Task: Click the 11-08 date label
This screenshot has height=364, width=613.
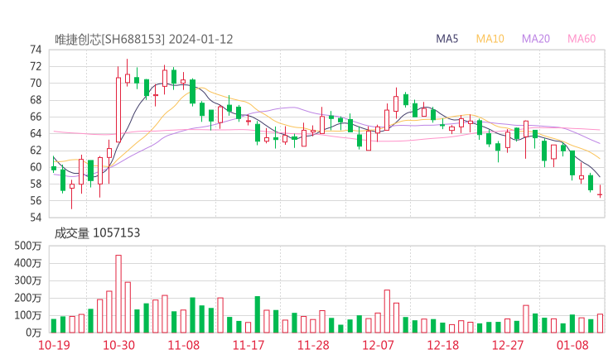Action: [183, 345]
